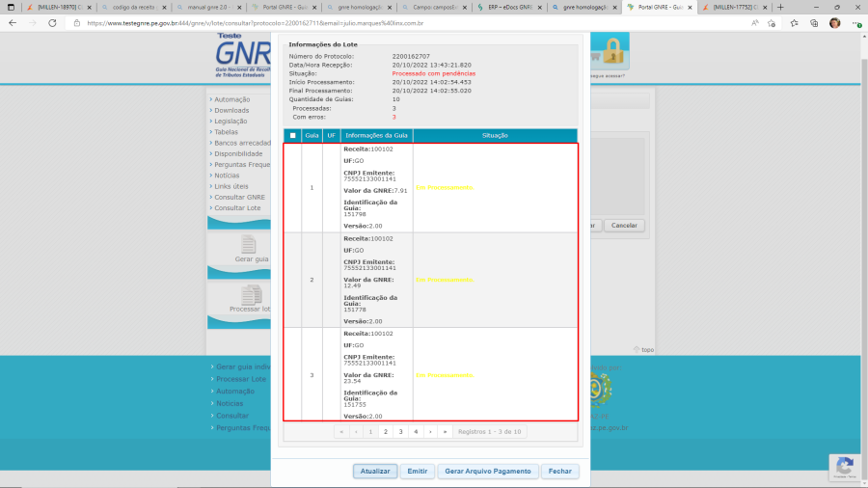Click 'Em Processamento.' status of guia 1
868x488 pixels.
[445, 187]
